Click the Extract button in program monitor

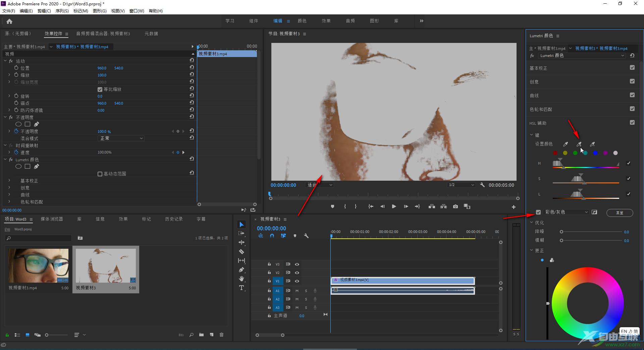pos(443,207)
